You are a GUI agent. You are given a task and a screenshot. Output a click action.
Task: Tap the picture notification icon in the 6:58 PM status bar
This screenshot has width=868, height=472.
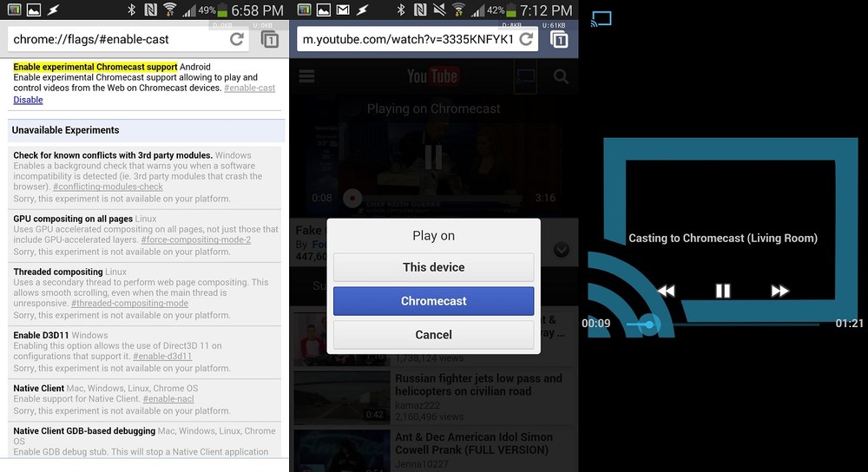click(x=34, y=10)
